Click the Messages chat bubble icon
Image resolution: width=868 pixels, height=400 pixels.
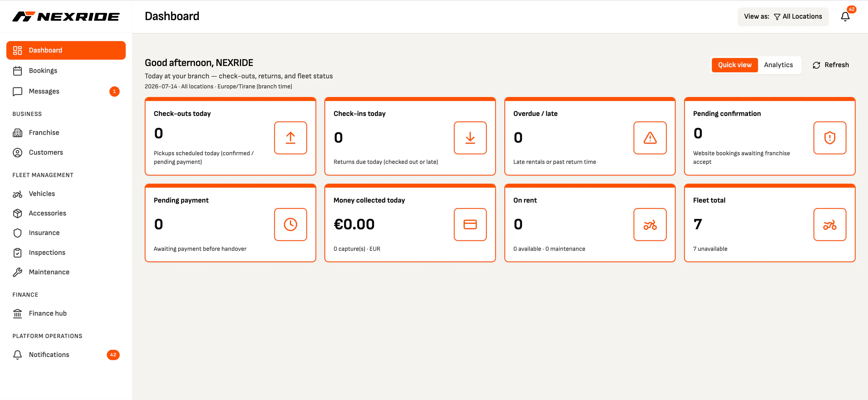18,91
